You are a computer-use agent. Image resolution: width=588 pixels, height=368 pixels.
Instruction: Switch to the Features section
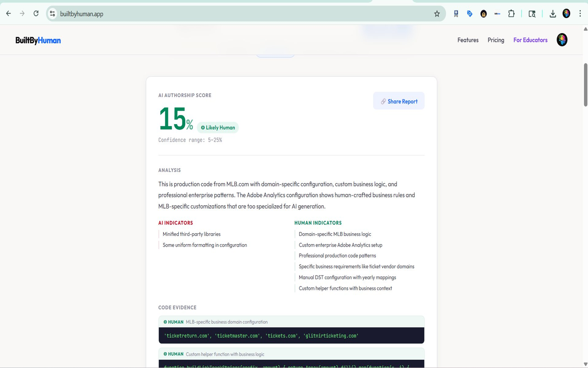pyautogui.click(x=468, y=40)
